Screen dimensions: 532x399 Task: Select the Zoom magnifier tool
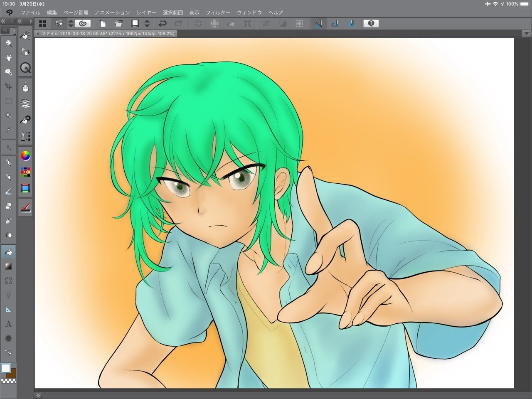(x=8, y=43)
